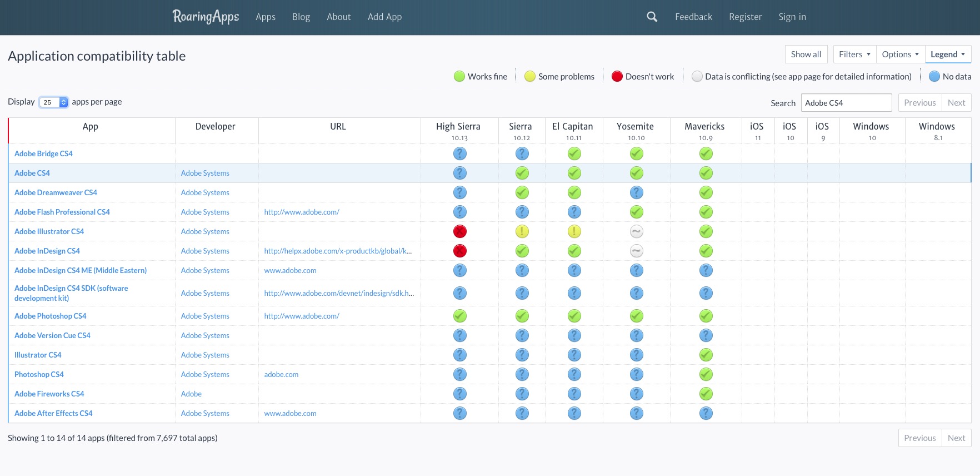
Task: Open the Adobe Photoshop CS4 app link
Action: (51, 316)
